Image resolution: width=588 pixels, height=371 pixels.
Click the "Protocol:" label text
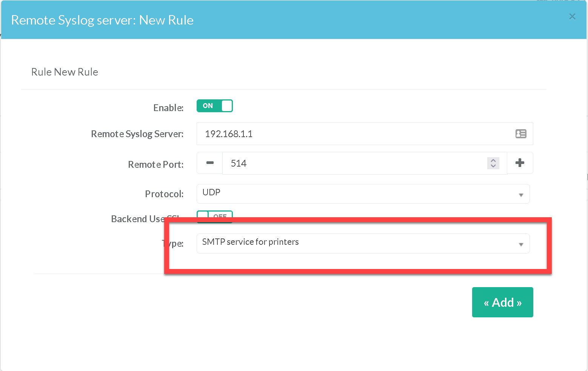(x=164, y=194)
